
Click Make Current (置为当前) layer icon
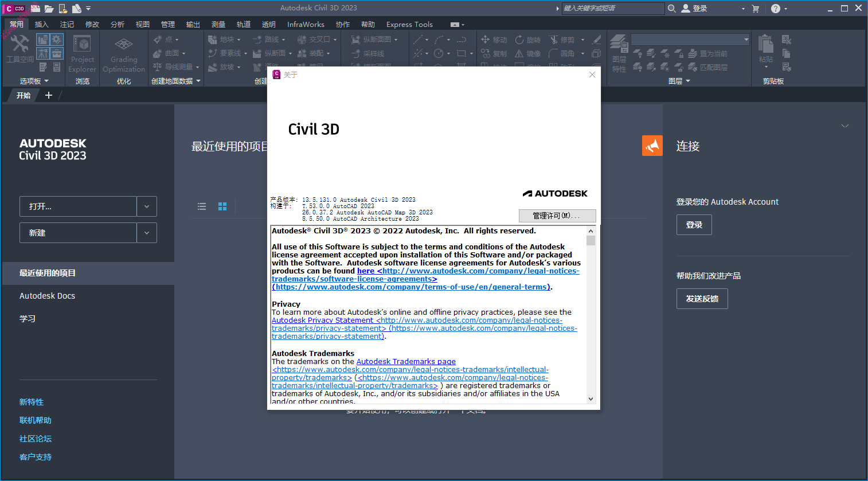click(693, 53)
